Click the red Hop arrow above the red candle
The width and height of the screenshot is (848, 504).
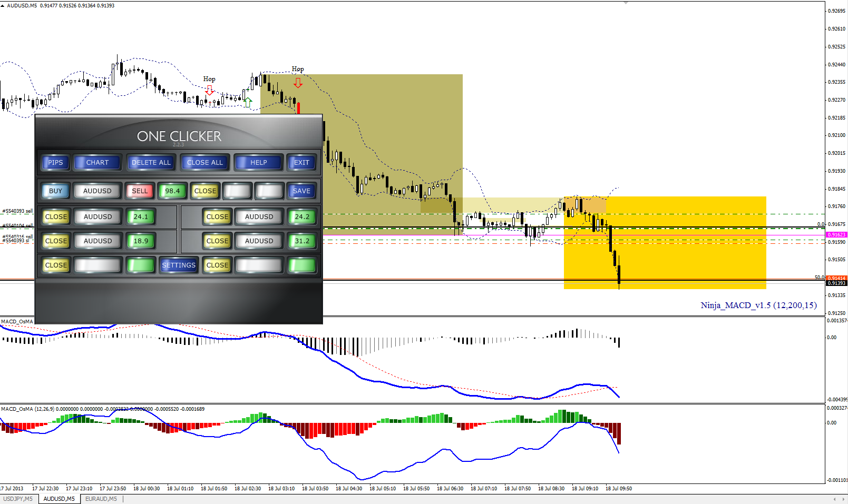pyautogui.click(x=298, y=83)
